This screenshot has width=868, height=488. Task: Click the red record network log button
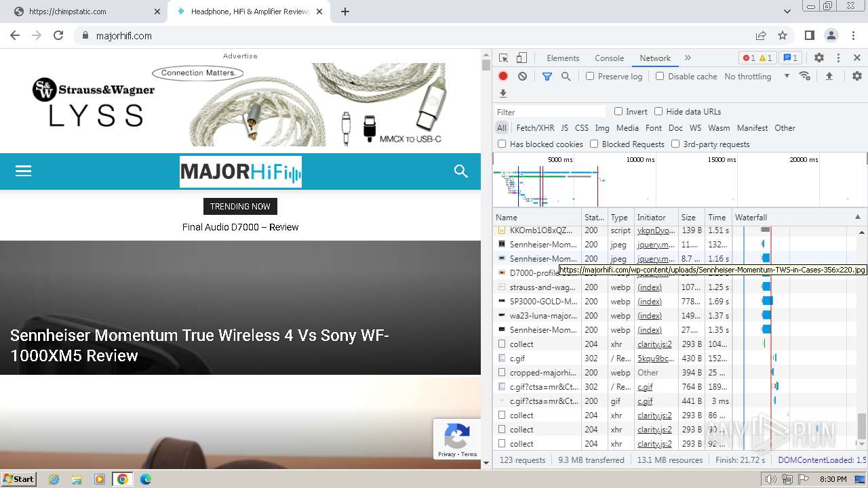click(x=503, y=77)
